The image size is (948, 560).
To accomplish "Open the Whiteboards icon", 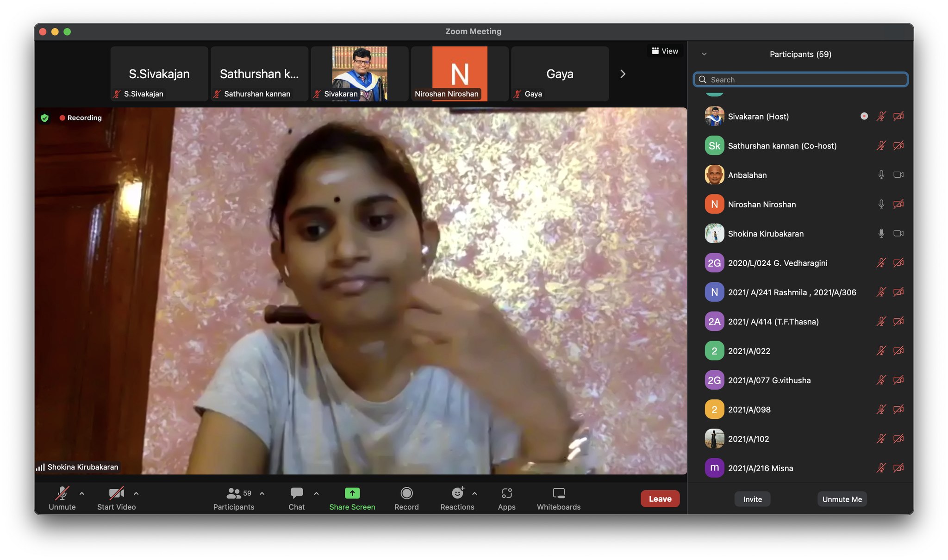I will tap(559, 493).
